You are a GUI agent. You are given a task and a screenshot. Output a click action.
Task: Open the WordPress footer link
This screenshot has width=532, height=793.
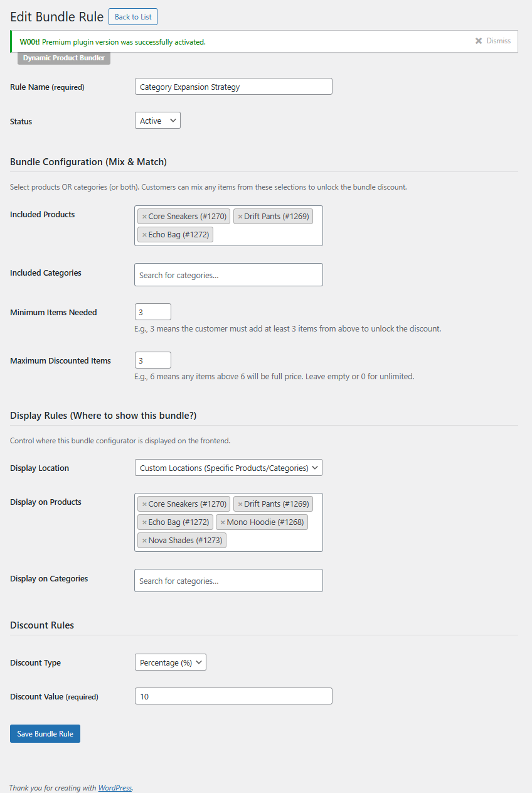tap(115, 787)
